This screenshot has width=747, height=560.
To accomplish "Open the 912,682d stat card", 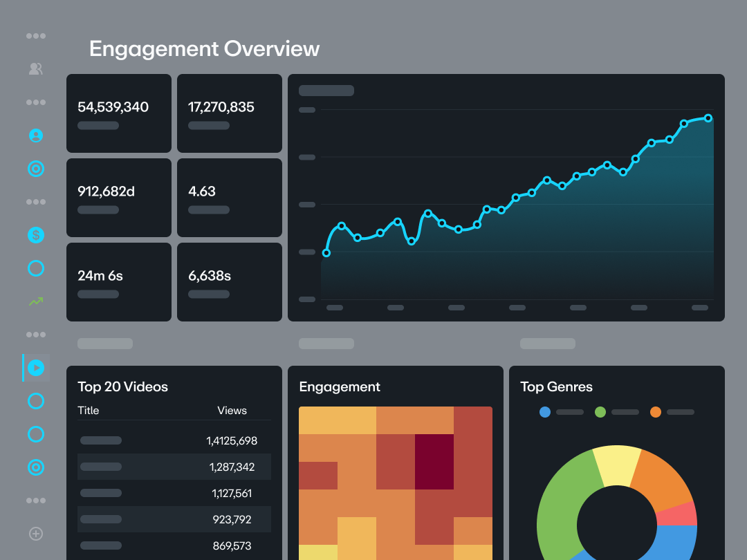I will [119, 198].
